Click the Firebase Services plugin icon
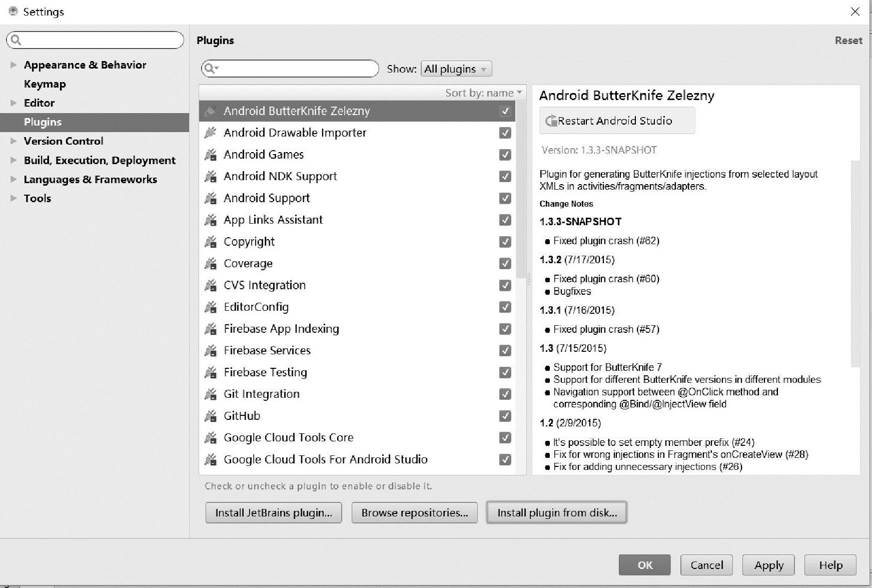This screenshot has height=588, width=872. point(211,350)
